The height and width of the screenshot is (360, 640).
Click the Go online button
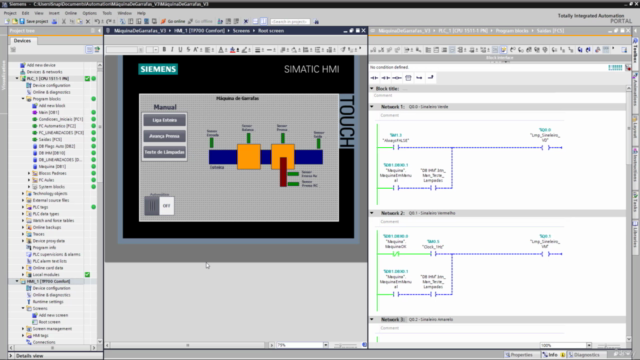[173, 21]
